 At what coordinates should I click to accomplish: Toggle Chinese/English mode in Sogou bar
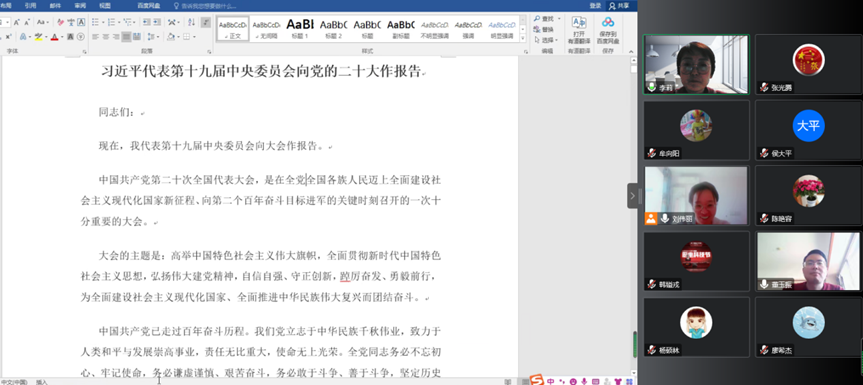550,381
